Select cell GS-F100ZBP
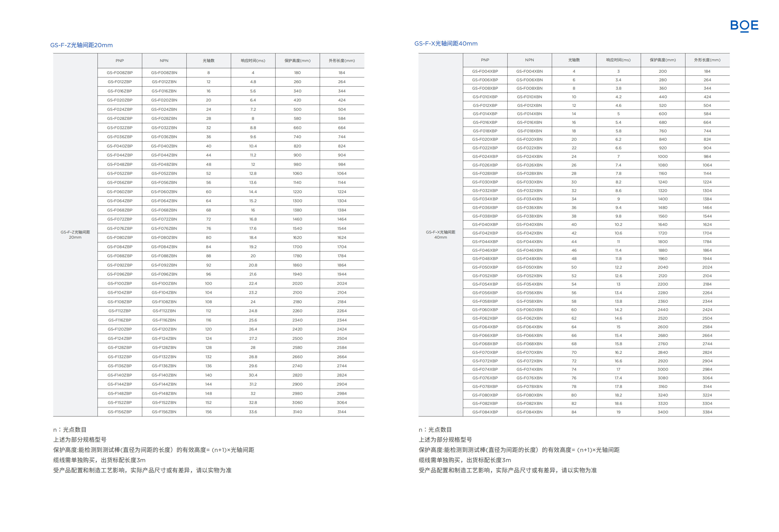 [x=120, y=283]
